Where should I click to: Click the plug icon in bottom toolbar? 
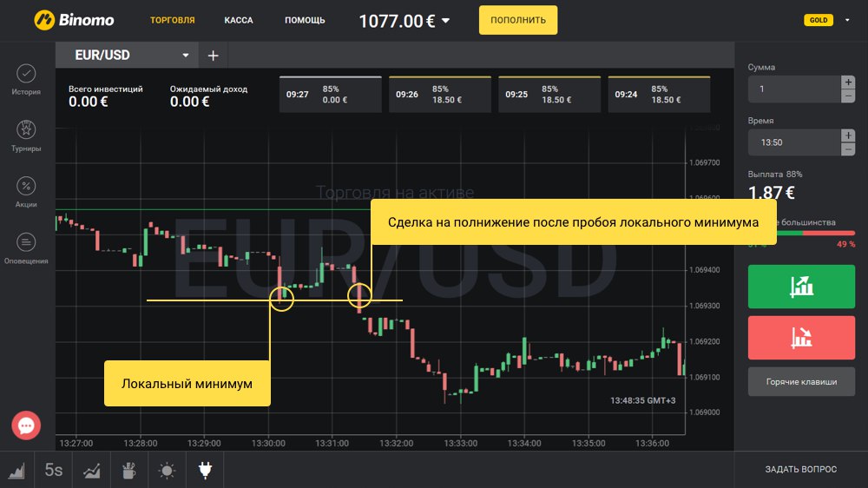coord(205,471)
